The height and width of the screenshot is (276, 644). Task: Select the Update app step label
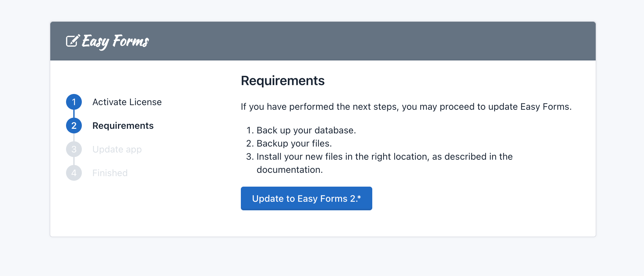coord(117,149)
